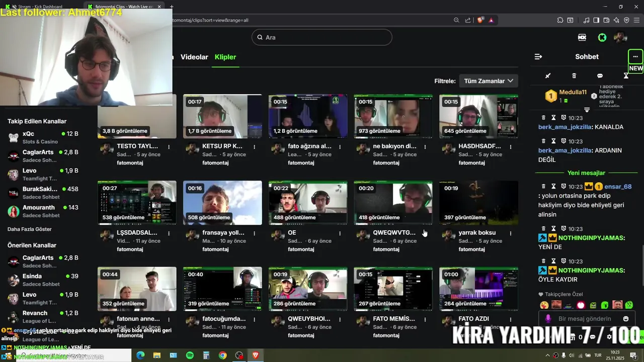Switch to the Videolar tab
Image resolution: width=644 pixels, height=362 pixels.
[194, 57]
